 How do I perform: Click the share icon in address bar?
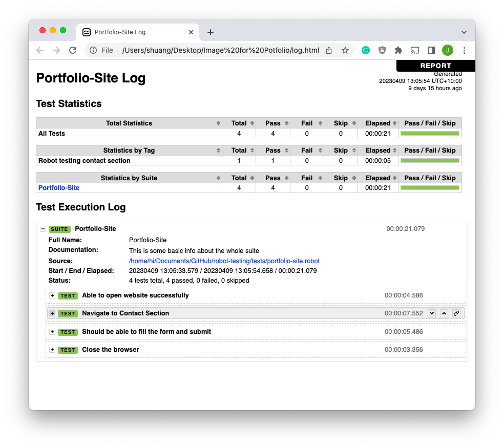coord(329,50)
